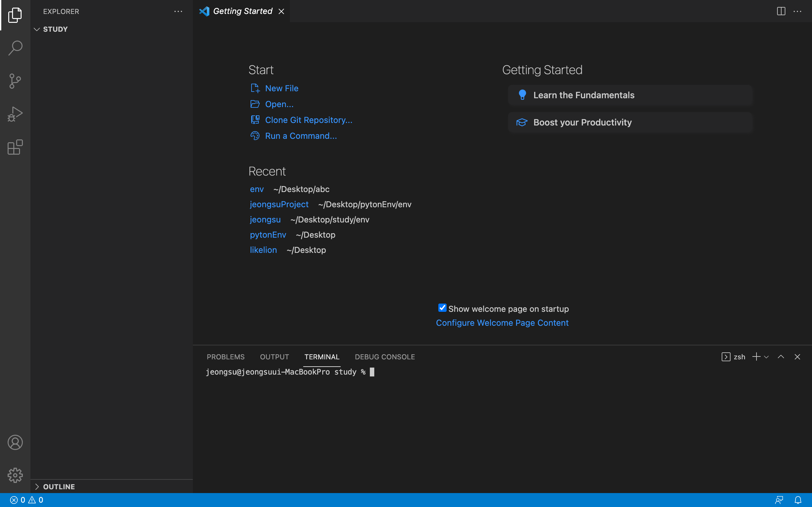Click the Accounts icon

coord(15,442)
